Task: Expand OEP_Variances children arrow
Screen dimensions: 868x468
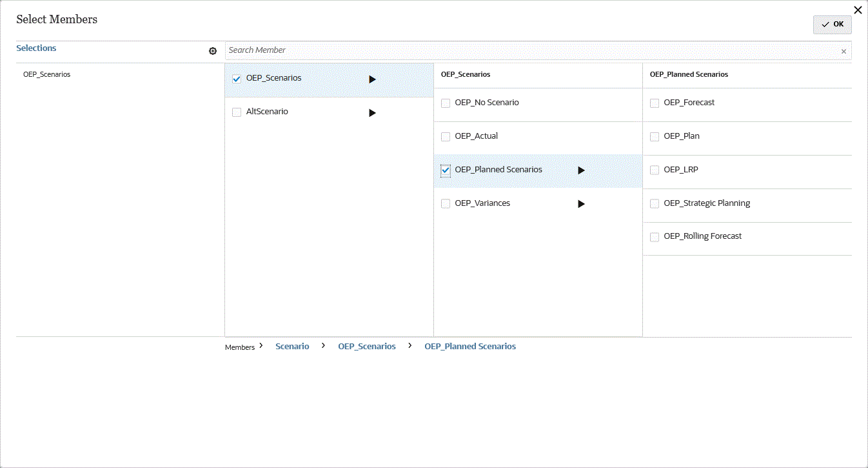Action: click(x=581, y=204)
